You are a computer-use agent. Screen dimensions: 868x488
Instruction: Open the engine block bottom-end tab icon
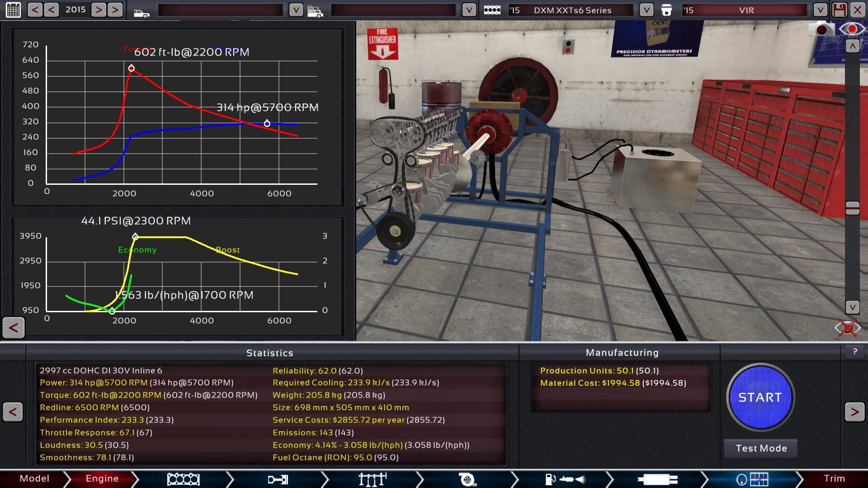pos(183,479)
